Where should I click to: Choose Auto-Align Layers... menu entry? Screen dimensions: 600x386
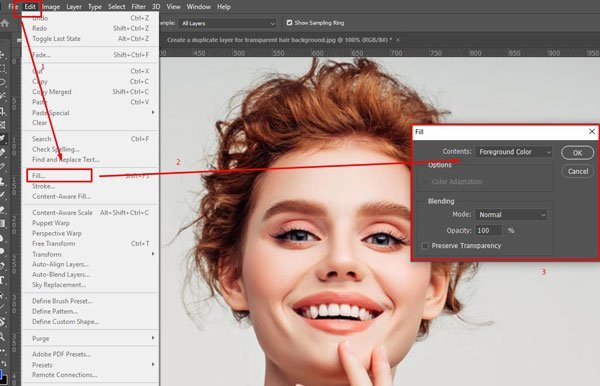[91, 264]
